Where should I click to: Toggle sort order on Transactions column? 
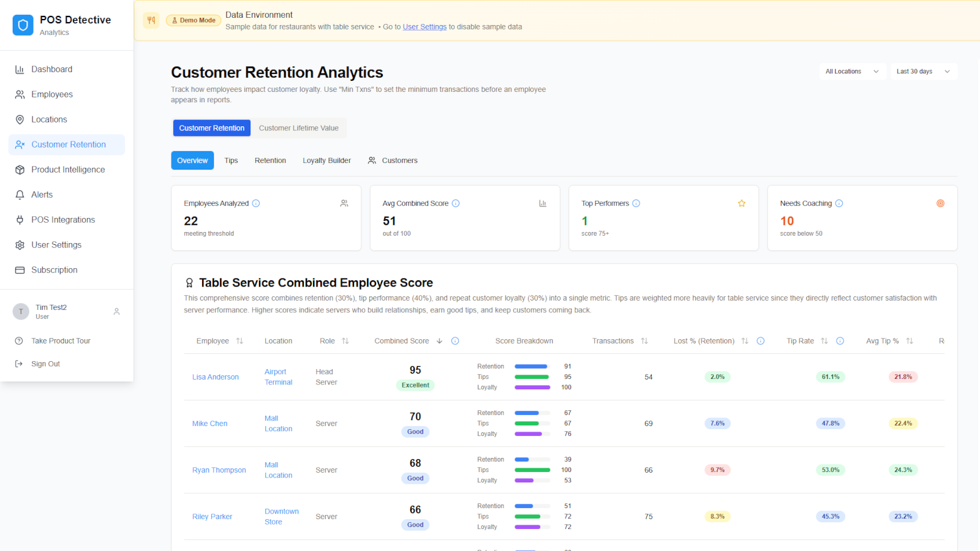coord(644,341)
